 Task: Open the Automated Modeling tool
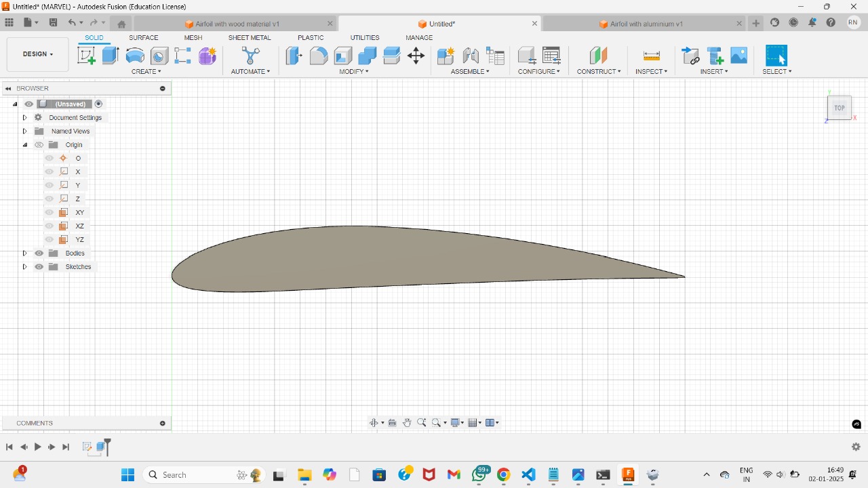pyautogui.click(x=250, y=56)
